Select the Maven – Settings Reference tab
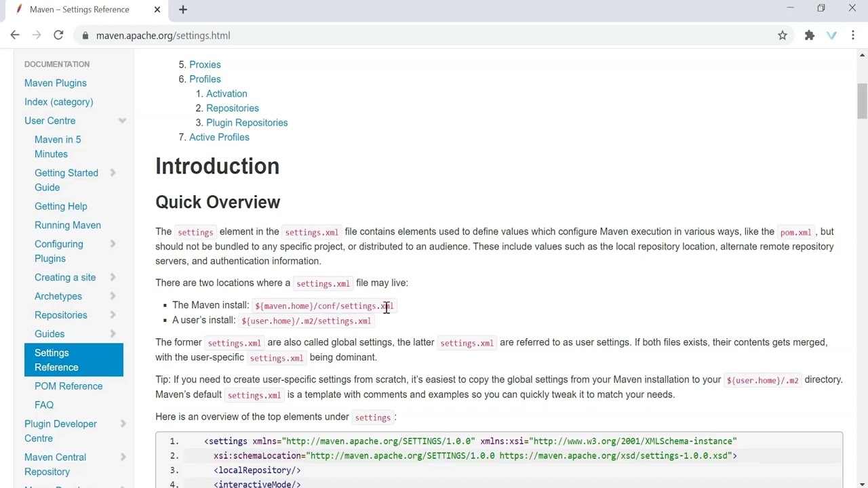 84,9
